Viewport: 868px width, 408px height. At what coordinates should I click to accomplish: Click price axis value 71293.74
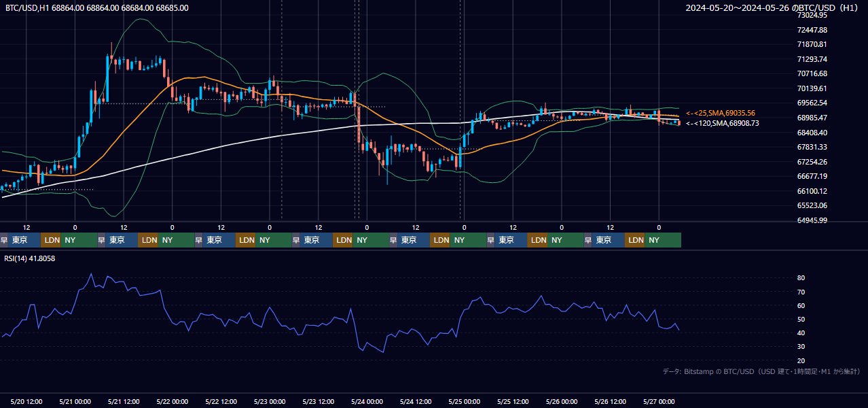pyautogui.click(x=812, y=59)
